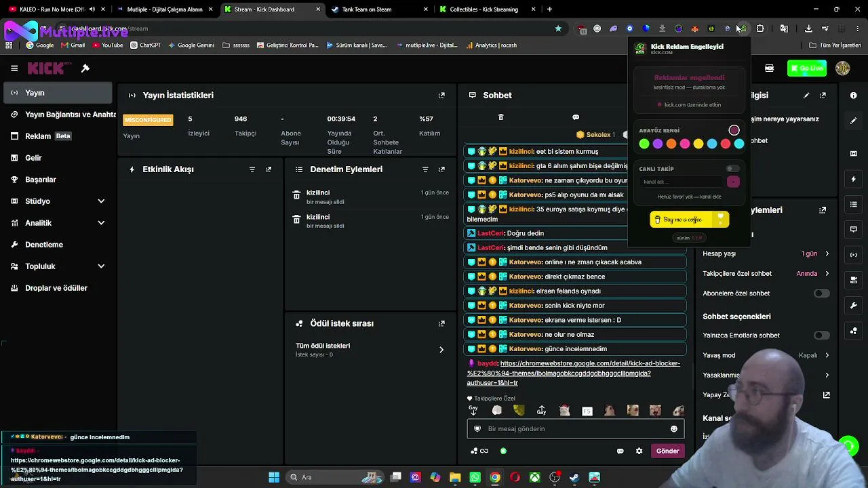Pop out the Denetim Eylemleri panel
The height and width of the screenshot is (488, 868).
point(441,169)
